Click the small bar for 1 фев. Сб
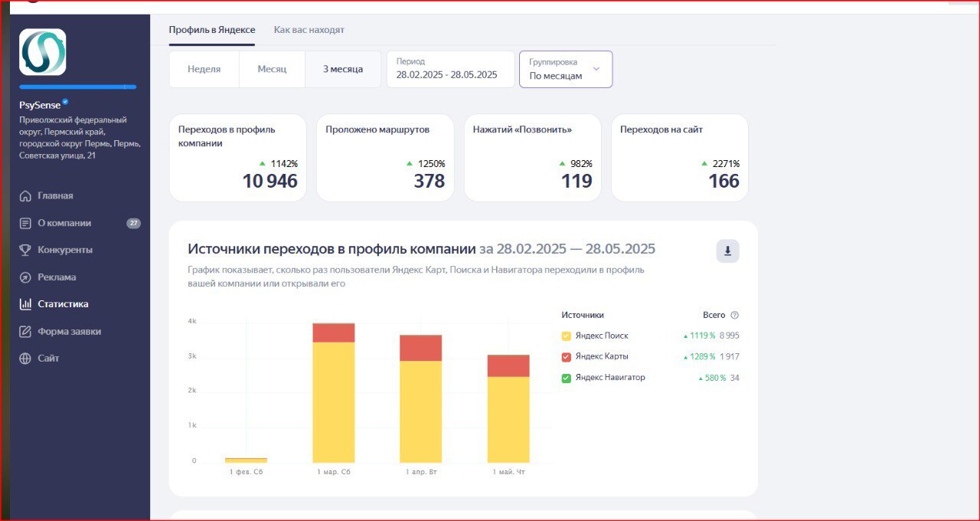 point(247,460)
